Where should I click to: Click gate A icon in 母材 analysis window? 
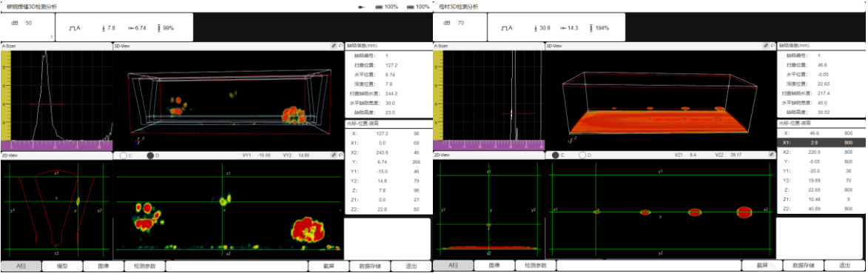click(506, 27)
